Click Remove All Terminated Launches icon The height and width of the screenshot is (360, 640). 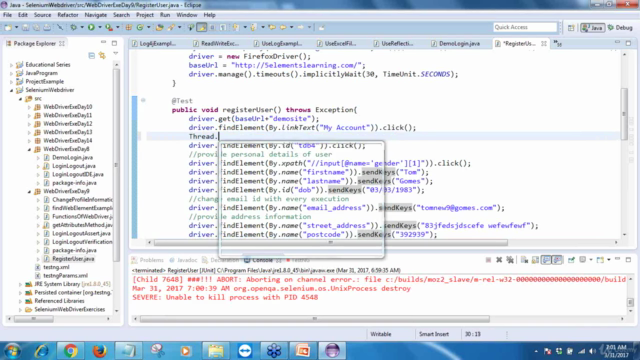click(510, 260)
